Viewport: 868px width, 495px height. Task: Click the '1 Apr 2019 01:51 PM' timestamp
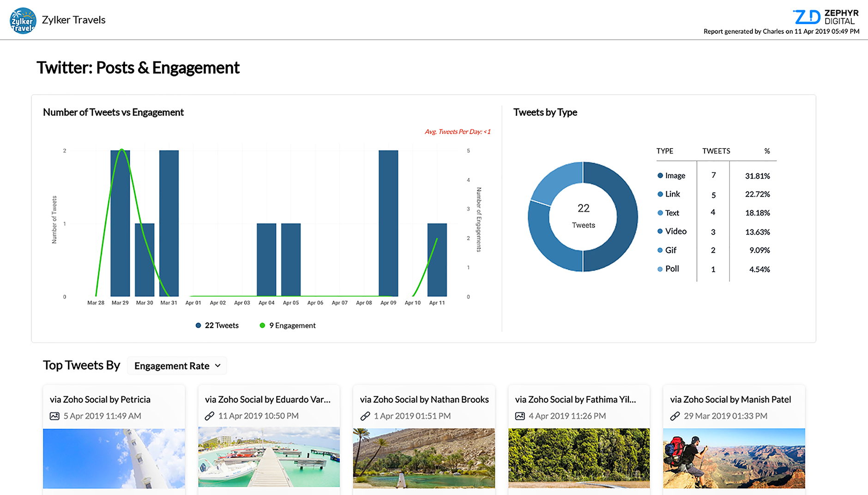click(412, 416)
